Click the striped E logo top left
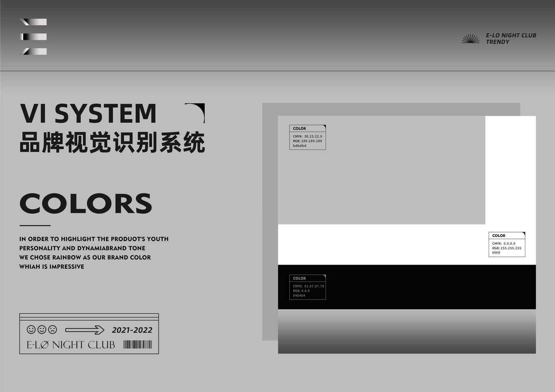Viewport: 555px width, 392px height. click(33, 37)
